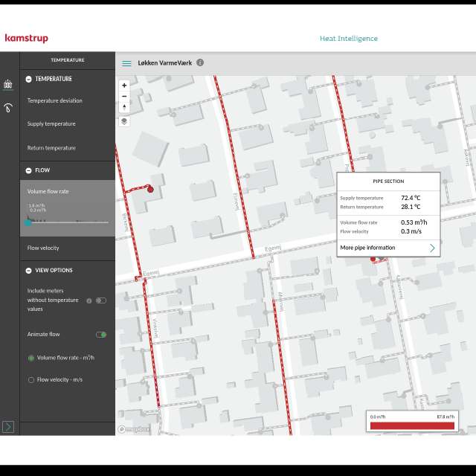
Task: Turn off the Animate flow switch
Action: (100, 335)
